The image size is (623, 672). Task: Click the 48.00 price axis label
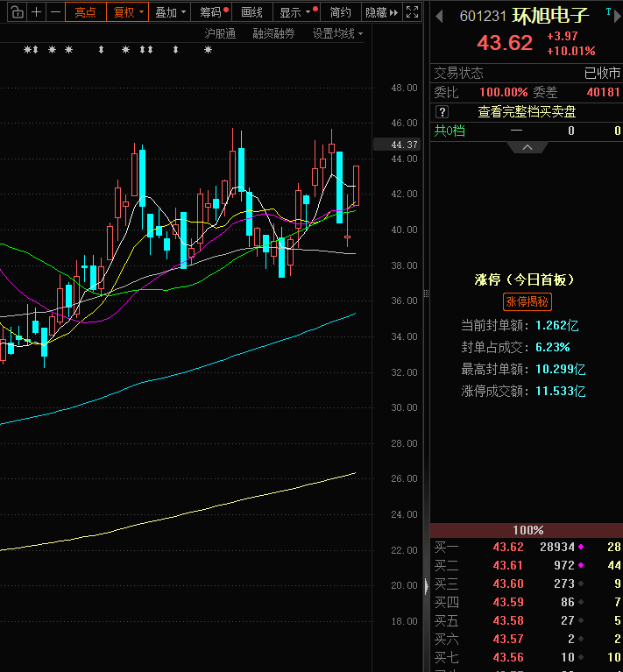tap(404, 88)
